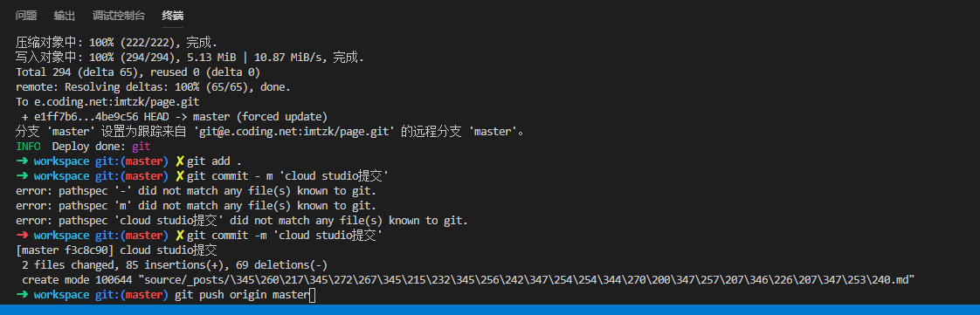The height and width of the screenshot is (315, 980).
Task: Click the green arrow on the 'git push' line
Action: tap(22, 294)
